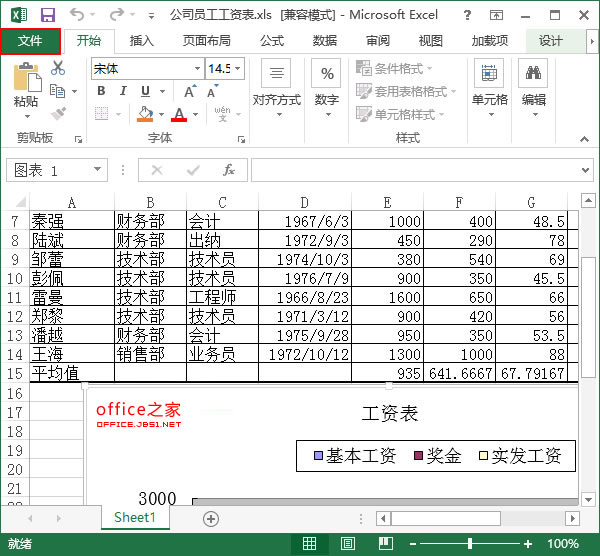
Task: Open the Paste clipboard icon
Action: [x=26, y=82]
